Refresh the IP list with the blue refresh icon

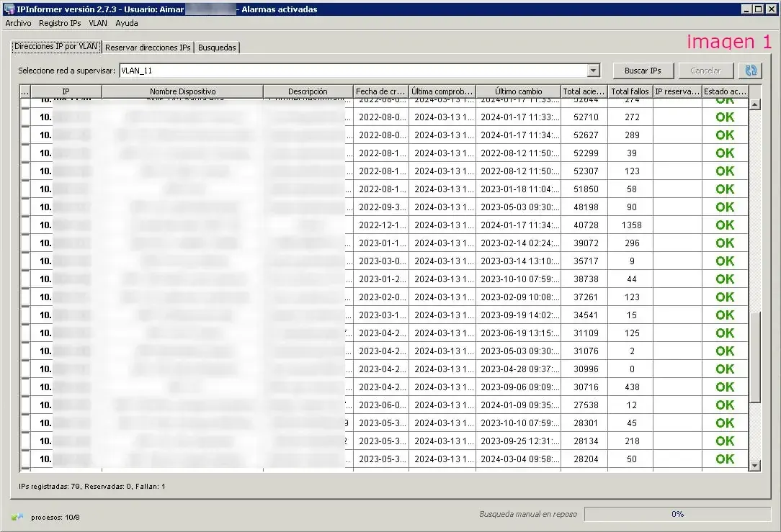[x=750, y=70]
